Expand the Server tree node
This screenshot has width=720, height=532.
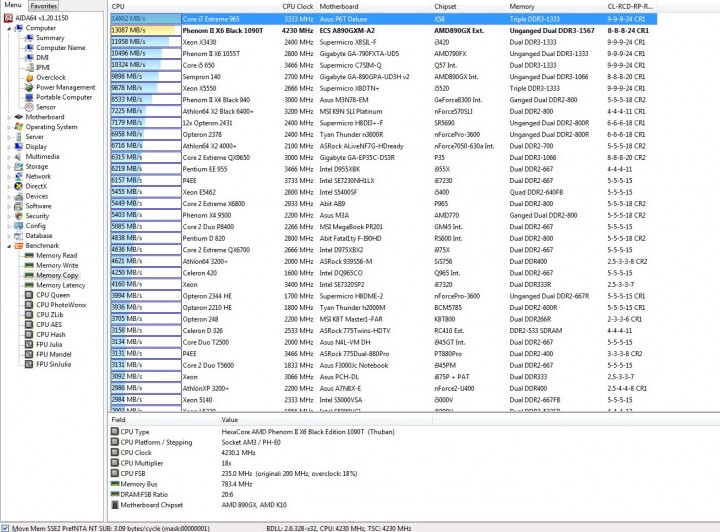(x=9, y=137)
